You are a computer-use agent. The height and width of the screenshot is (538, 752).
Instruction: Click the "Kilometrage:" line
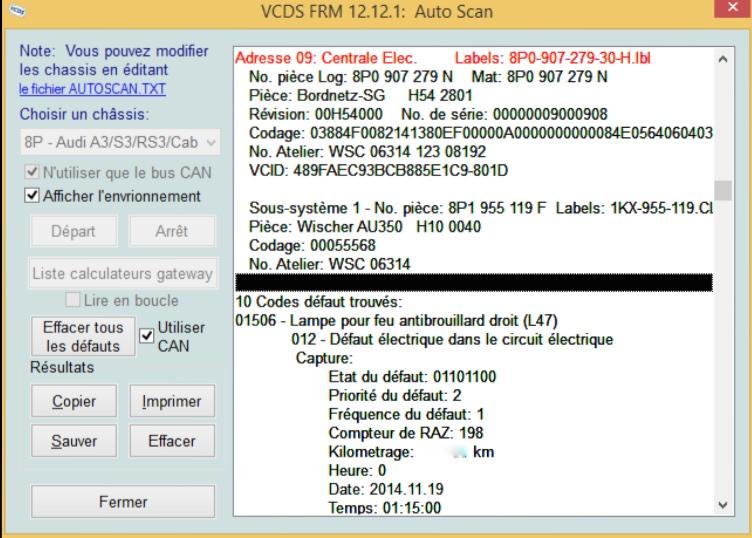(411, 452)
